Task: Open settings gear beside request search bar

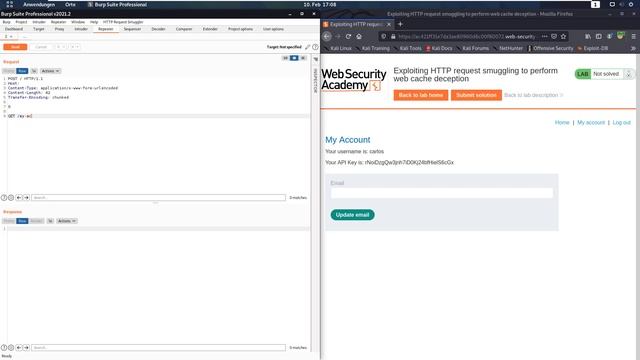Action: 11,198
